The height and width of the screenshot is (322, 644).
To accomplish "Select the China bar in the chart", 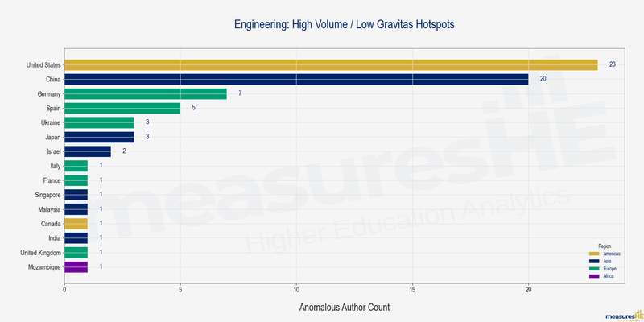I will click(296, 79).
